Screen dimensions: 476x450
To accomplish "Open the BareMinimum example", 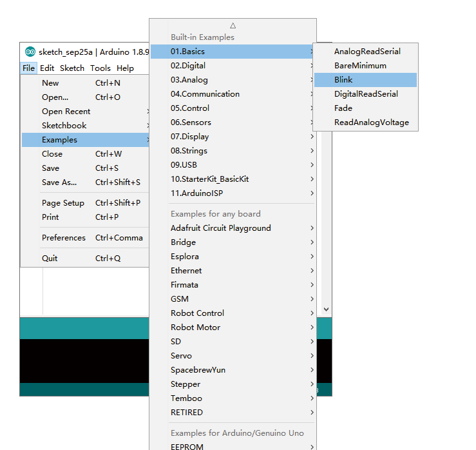I will [x=365, y=66].
